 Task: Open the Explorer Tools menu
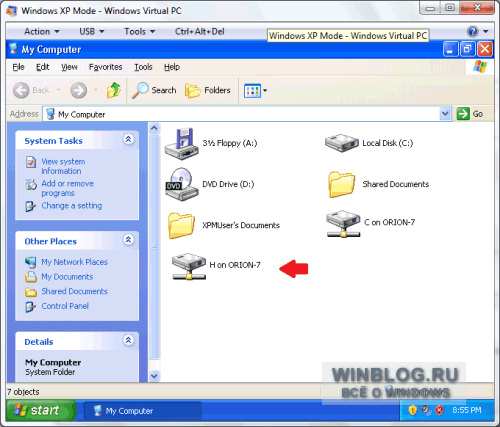143,67
